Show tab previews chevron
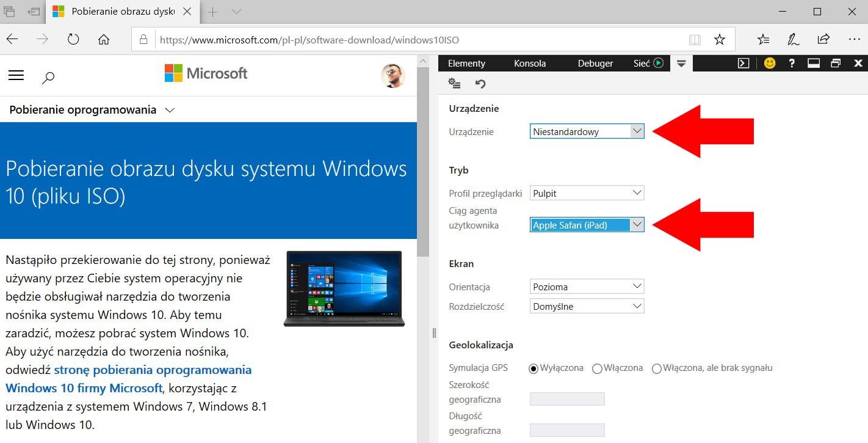Image resolution: width=868 pixels, height=443 pixels. click(236, 12)
